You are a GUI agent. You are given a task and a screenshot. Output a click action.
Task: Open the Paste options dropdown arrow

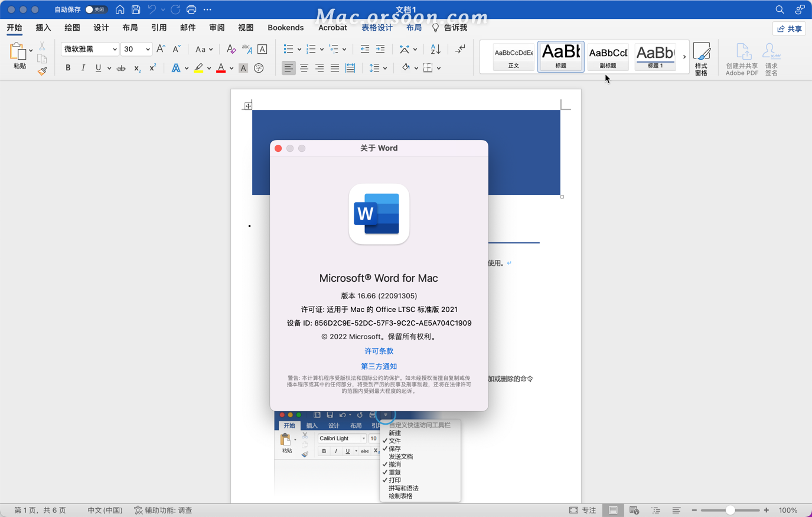point(31,50)
